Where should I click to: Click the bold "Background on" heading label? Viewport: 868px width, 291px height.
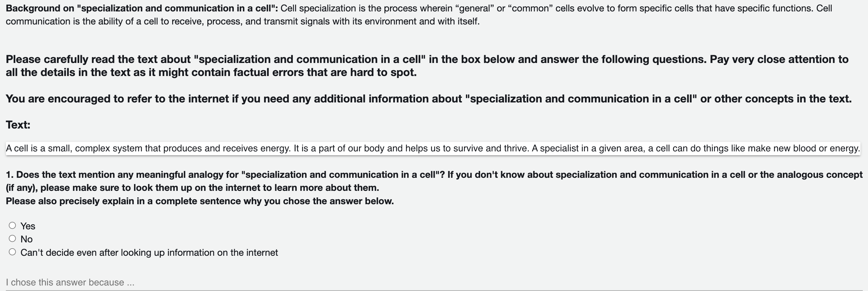pyautogui.click(x=142, y=8)
